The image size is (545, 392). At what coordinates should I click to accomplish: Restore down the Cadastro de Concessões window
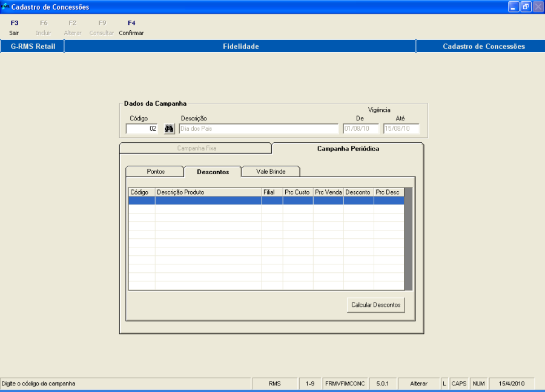[526, 7]
